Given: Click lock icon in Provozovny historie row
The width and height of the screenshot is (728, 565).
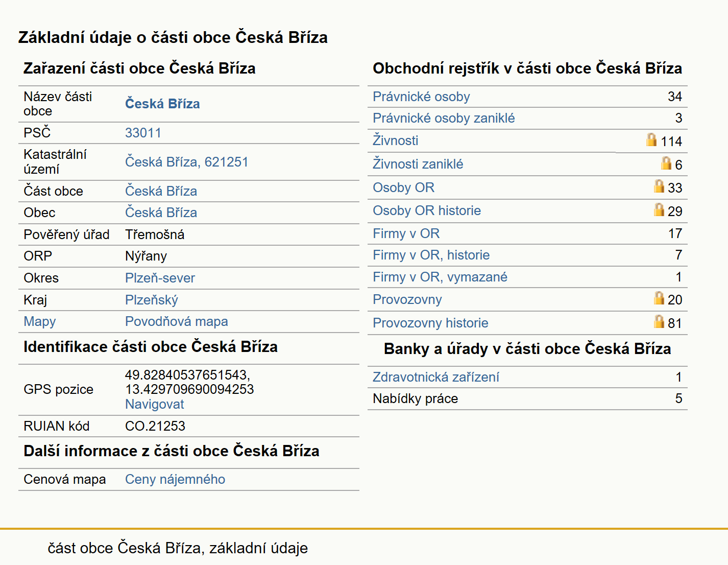Looking at the screenshot, I should click(x=659, y=321).
